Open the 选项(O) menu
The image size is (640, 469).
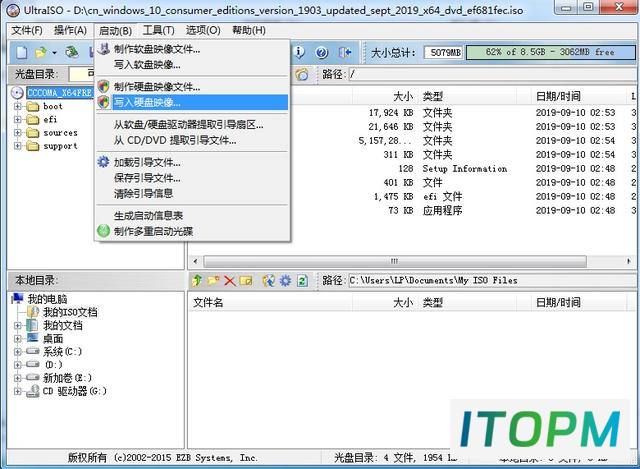[x=203, y=30]
